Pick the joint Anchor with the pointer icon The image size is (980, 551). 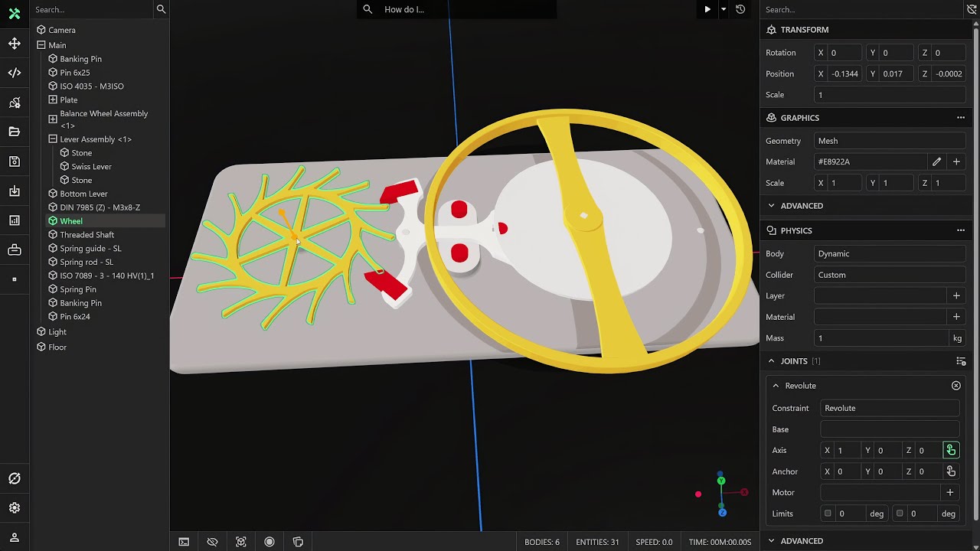pos(951,471)
